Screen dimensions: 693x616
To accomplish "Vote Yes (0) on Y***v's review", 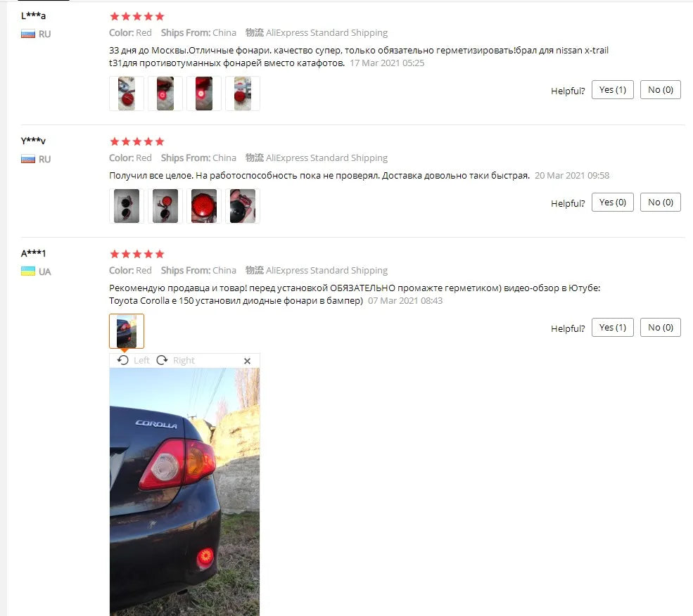I will [613, 202].
